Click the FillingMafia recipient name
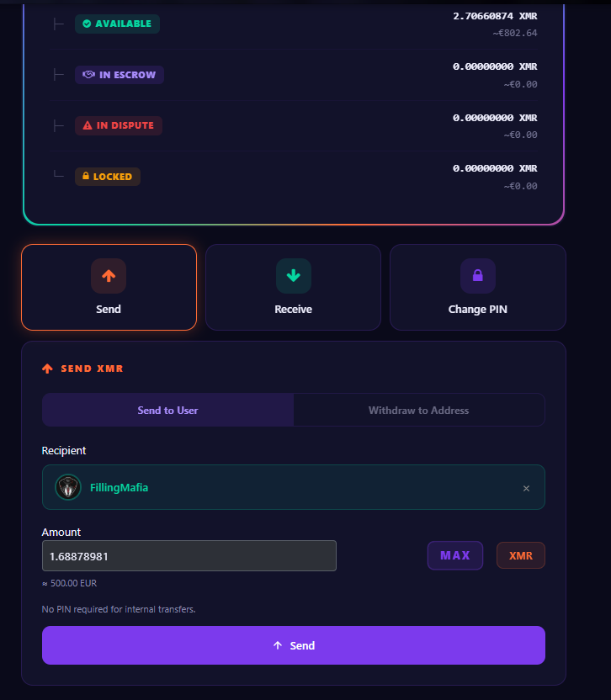Screen dimensions: 611x700 [120, 487]
